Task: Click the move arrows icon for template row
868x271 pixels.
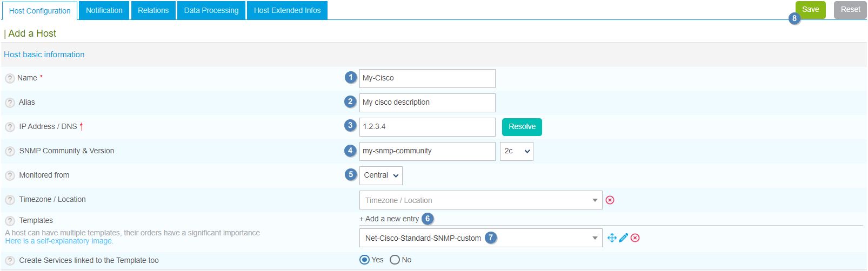Action: pos(612,238)
